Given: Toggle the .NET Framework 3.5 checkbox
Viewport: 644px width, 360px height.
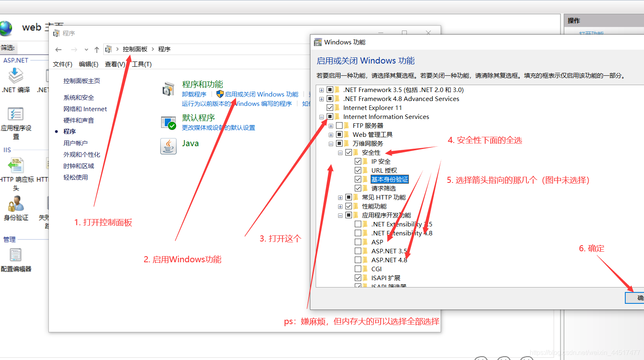Looking at the screenshot, I should (330, 90).
